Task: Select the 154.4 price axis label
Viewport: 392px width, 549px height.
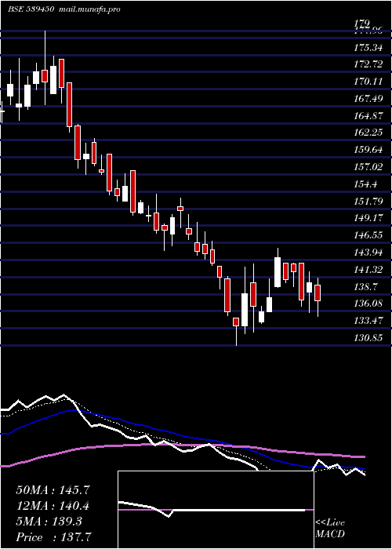Action: point(365,184)
